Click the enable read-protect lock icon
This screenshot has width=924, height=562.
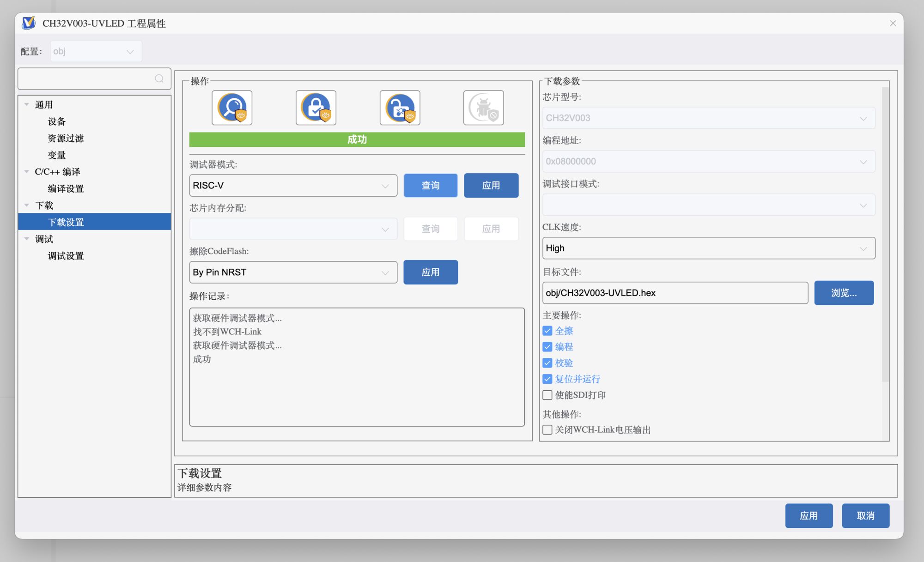[316, 108]
